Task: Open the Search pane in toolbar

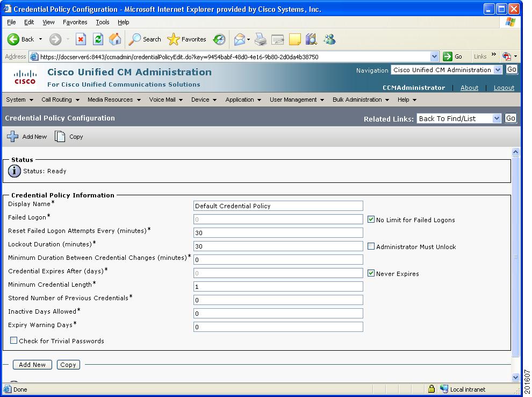Action: tap(145, 39)
